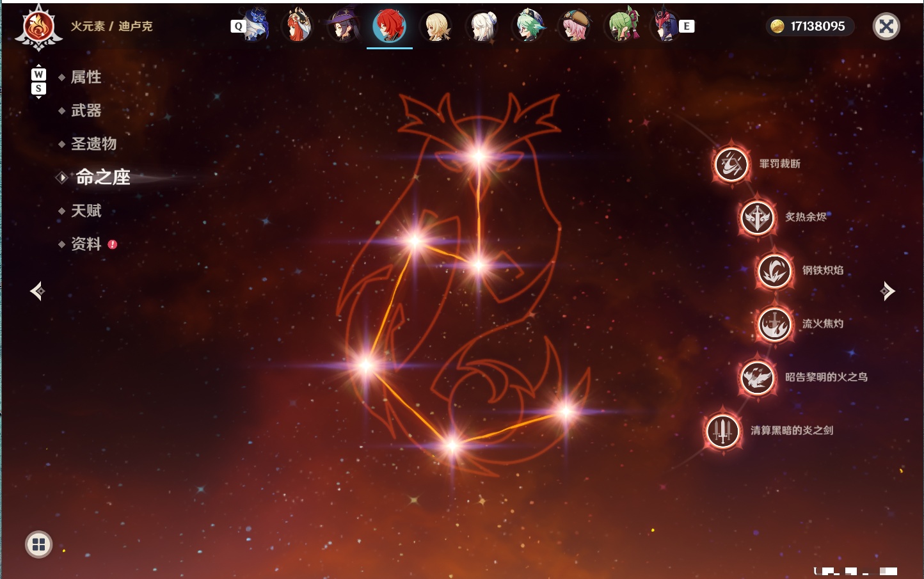Go to next character with right arrow
The width and height of the screenshot is (924, 579).
click(887, 291)
